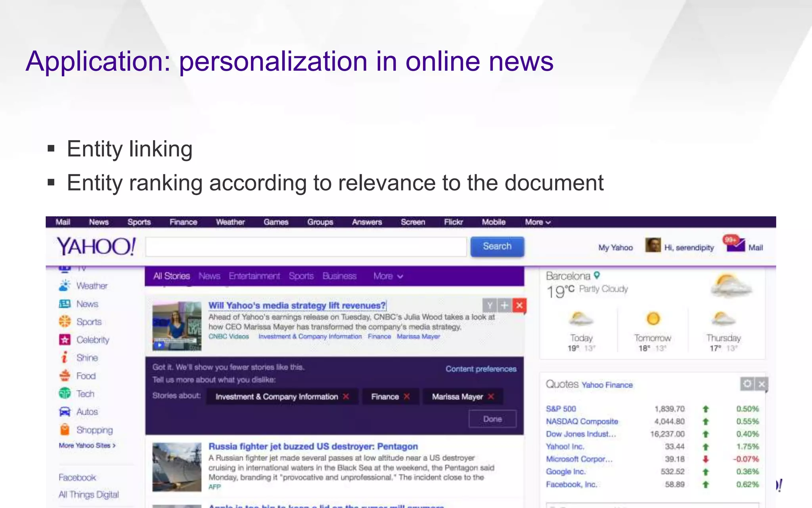Dismiss the Yahoo media strategy story with red X
This screenshot has height=508, width=812.
tap(519, 305)
